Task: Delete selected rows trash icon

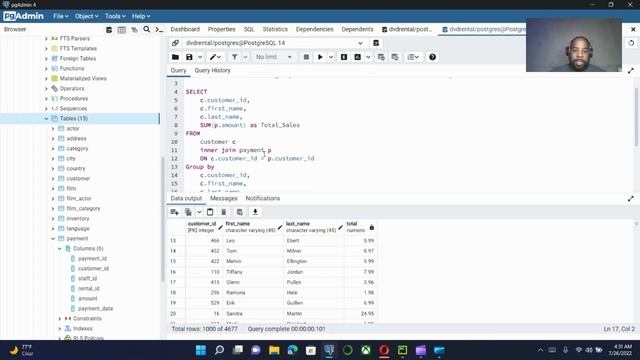Action: pyautogui.click(x=224, y=212)
